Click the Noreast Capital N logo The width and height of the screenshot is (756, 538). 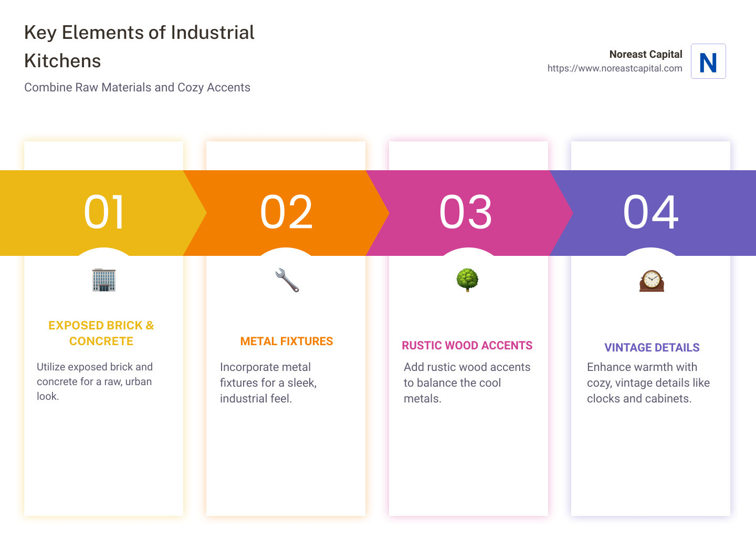708,61
